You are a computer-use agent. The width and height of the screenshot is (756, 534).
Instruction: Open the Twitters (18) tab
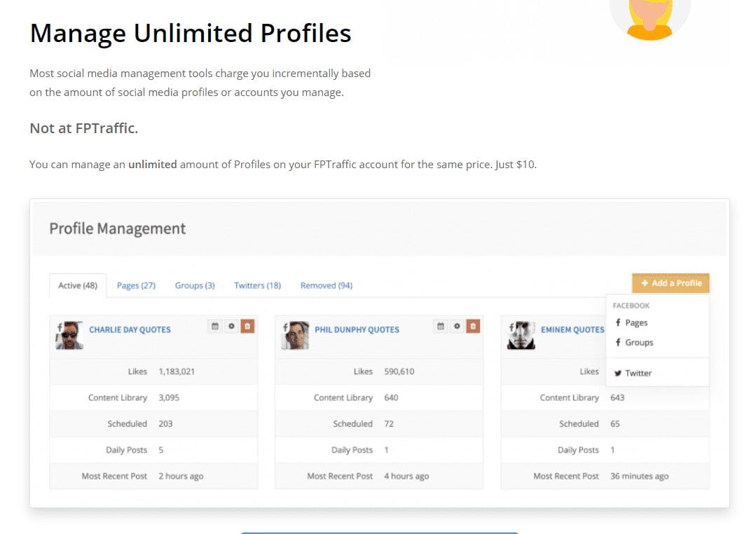tap(257, 286)
